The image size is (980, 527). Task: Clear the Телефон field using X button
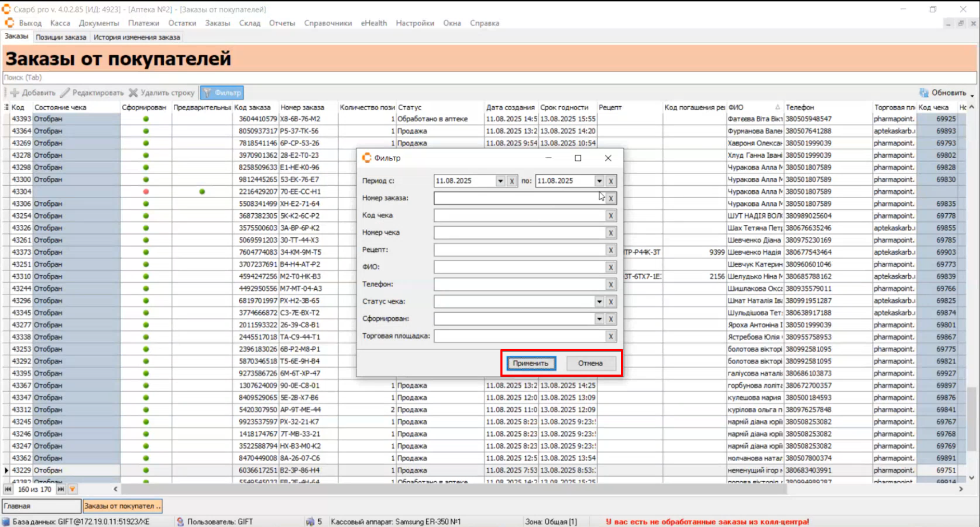point(611,285)
